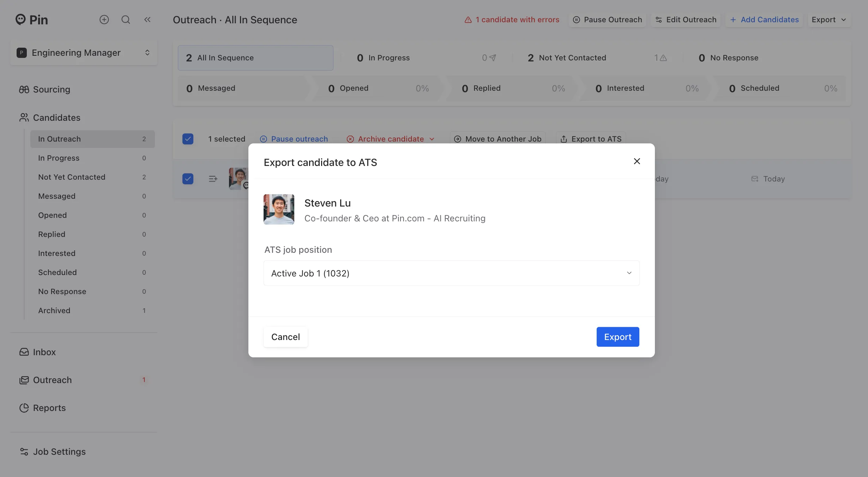Collapse sidebar with double chevron icon
This screenshot has width=868, height=477.
pos(147,19)
